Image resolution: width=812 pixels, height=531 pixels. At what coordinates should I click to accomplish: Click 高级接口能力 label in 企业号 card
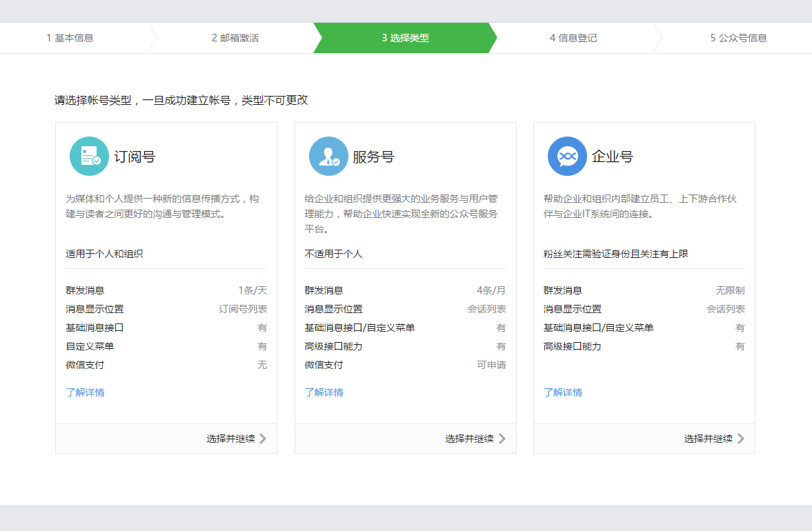coord(572,346)
